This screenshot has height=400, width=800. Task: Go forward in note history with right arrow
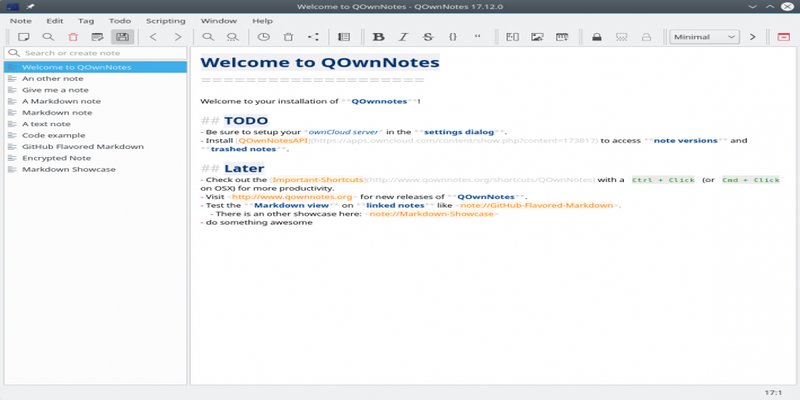[x=178, y=37]
